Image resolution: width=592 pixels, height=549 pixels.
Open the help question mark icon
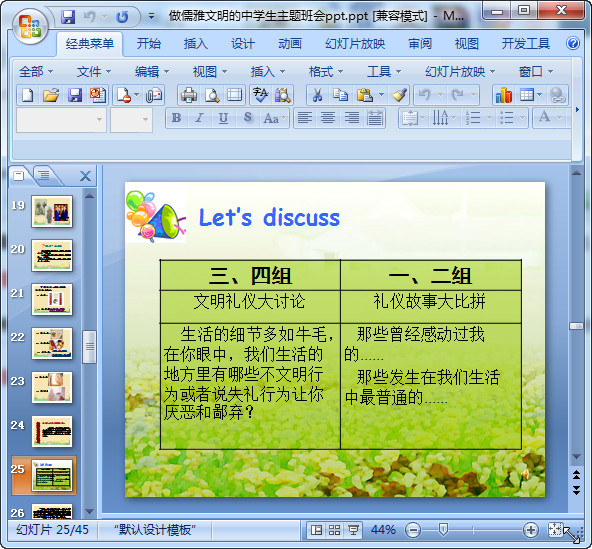(573, 43)
